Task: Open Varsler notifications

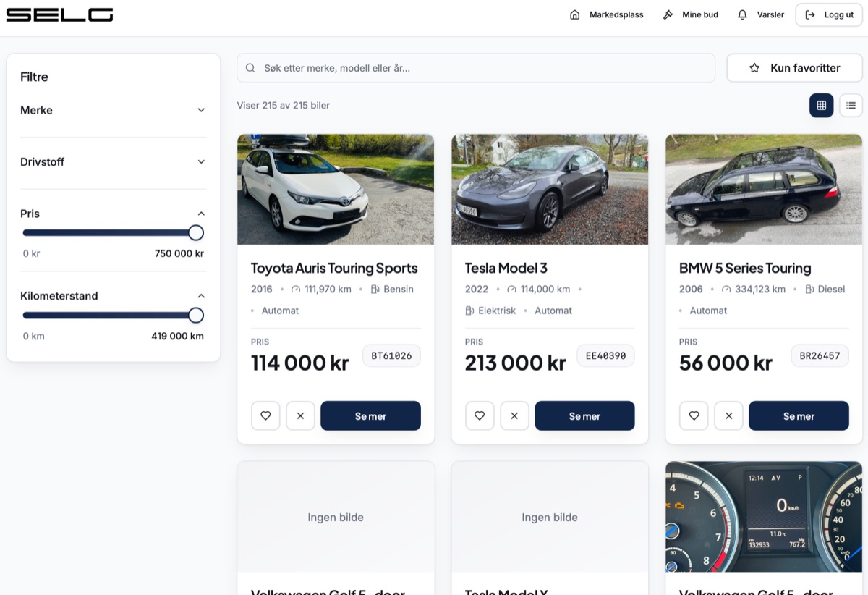Action: [760, 14]
